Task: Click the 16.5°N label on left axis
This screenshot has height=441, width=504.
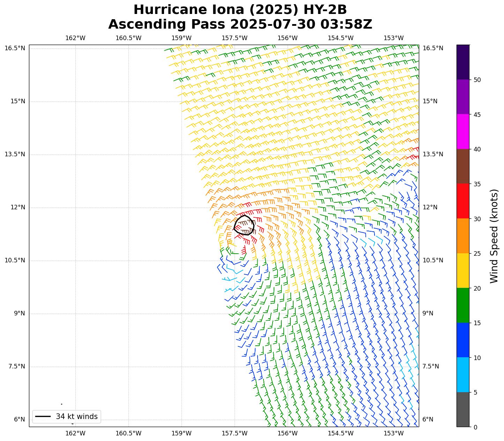Action: [15, 48]
